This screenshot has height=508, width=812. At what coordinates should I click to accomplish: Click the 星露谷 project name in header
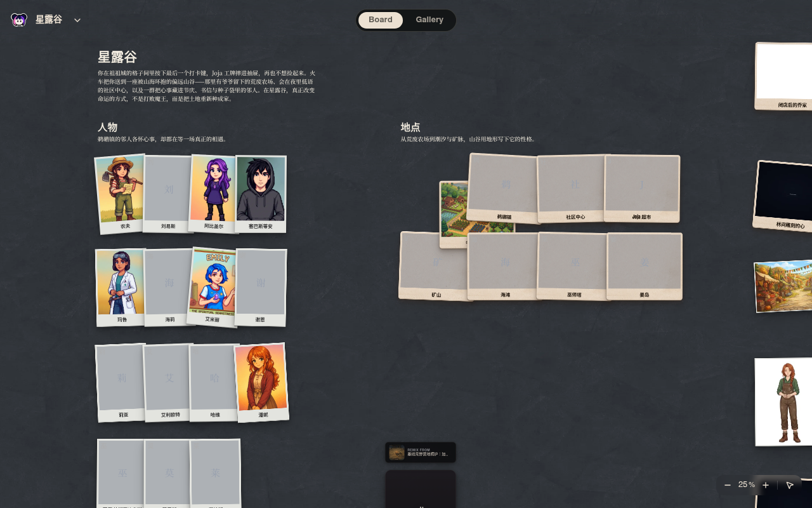[x=49, y=20]
